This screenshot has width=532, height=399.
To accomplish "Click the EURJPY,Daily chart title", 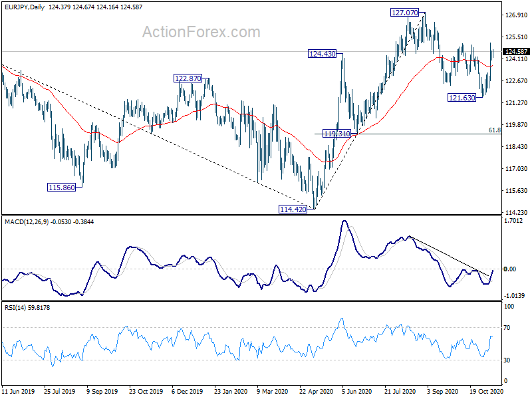I will [25, 7].
